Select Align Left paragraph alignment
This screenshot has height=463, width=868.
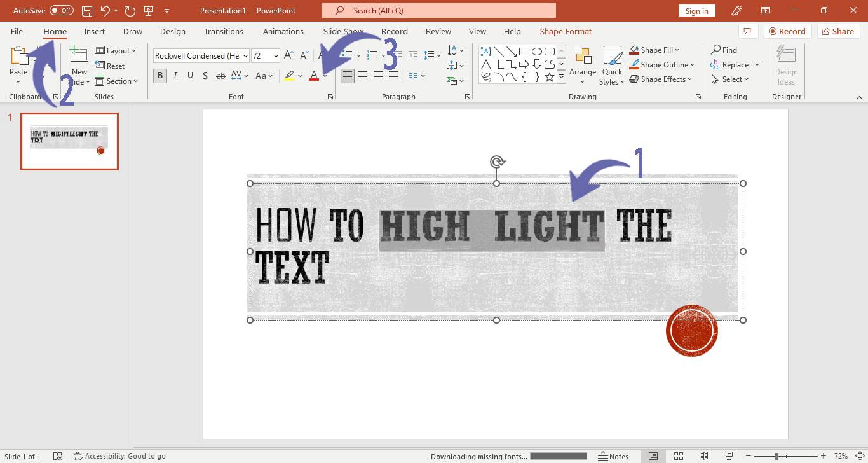click(347, 76)
